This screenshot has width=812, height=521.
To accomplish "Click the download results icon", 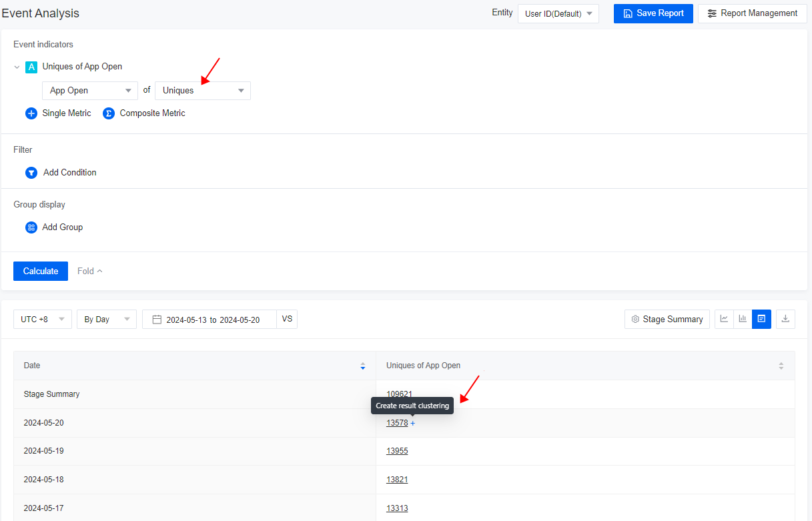I will [785, 319].
